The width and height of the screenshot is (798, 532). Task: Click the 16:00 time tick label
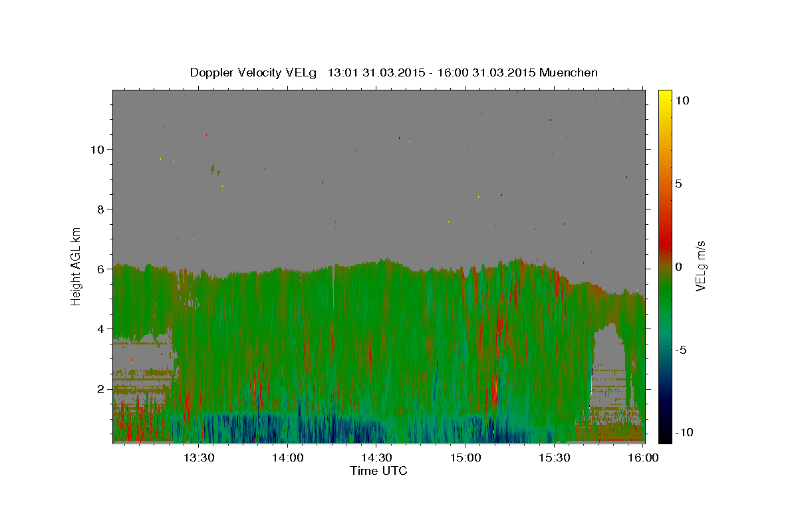pyautogui.click(x=643, y=458)
